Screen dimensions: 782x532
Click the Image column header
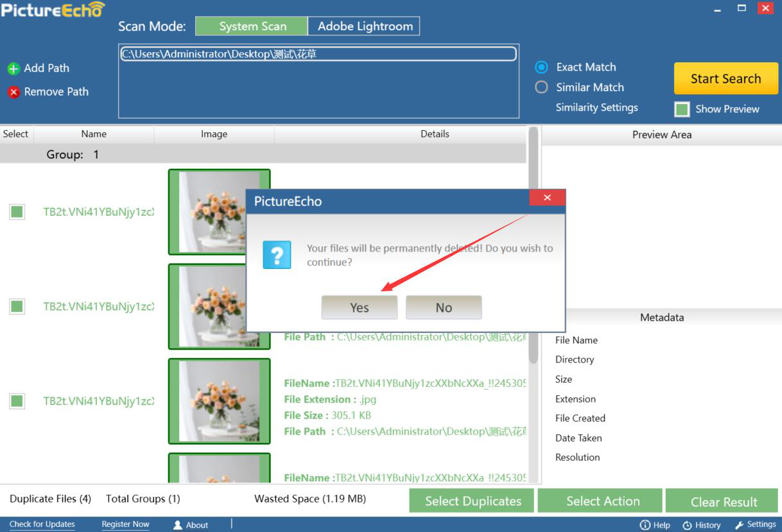click(x=214, y=134)
